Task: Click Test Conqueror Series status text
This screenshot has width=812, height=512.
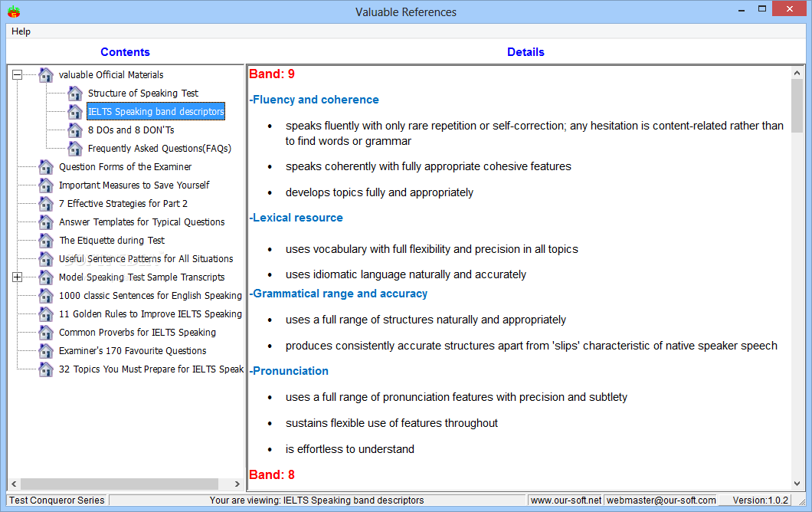Action: [x=57, y=500]
